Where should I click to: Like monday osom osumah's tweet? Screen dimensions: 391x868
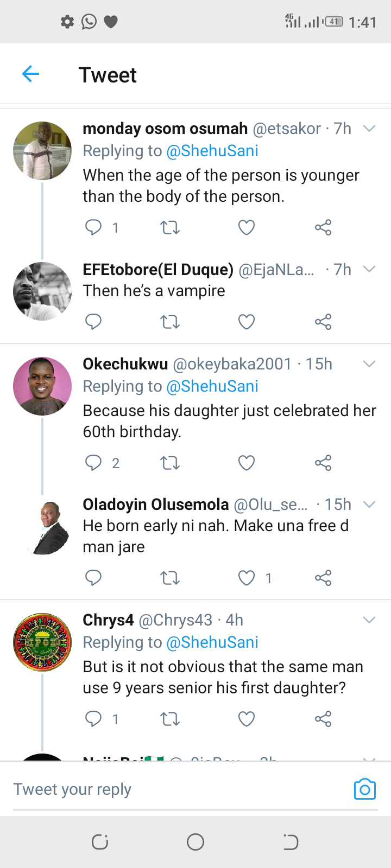coord(247,227)
